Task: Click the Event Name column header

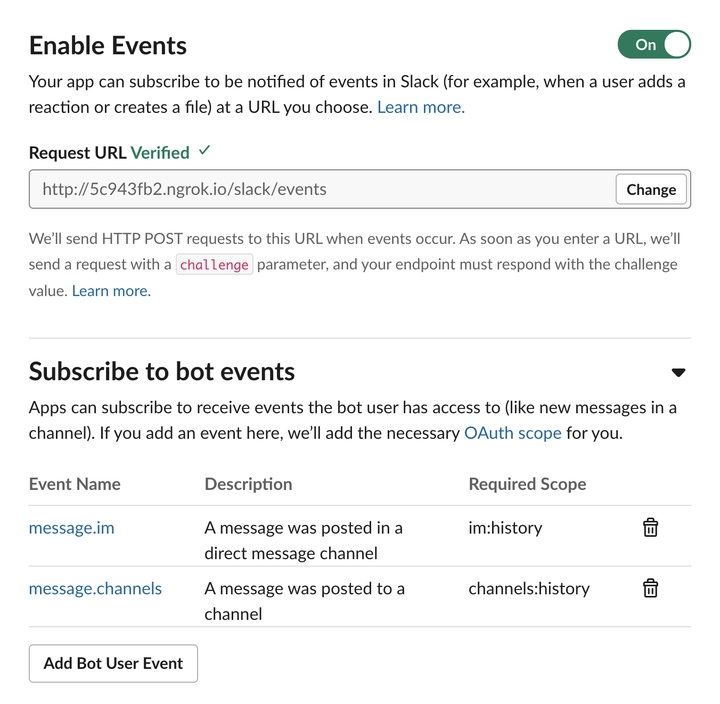Action: (74, 484)
